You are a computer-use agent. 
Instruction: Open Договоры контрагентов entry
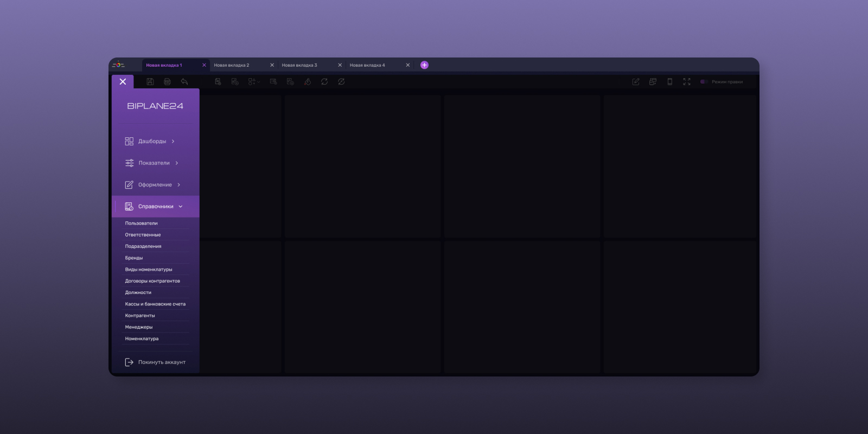click(x=156, y=281)
